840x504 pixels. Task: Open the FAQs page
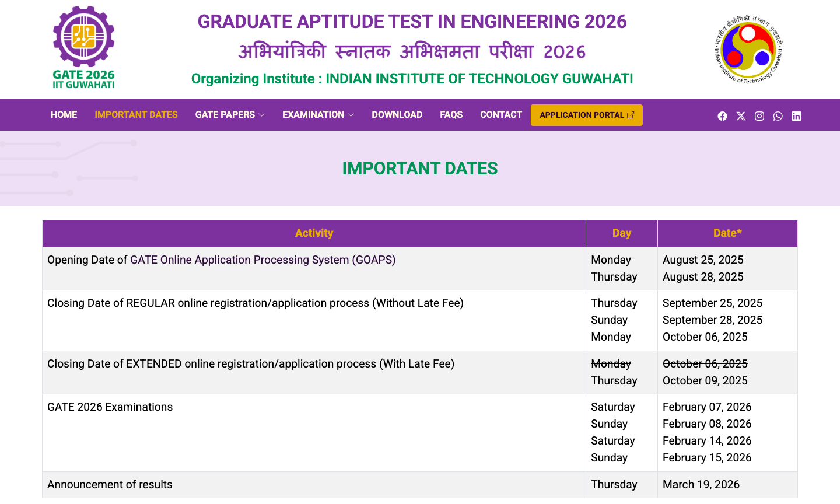[x=451, y=115]
